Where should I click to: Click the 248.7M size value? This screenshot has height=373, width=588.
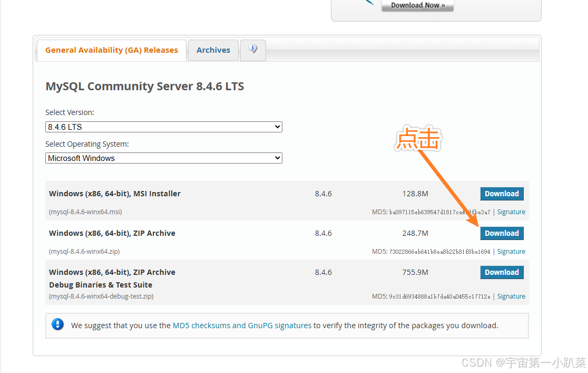coord(415,233)
